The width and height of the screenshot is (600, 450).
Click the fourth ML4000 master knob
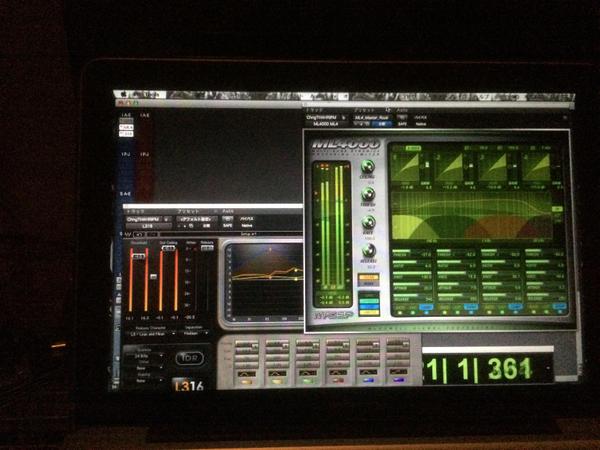pos(369,251)
